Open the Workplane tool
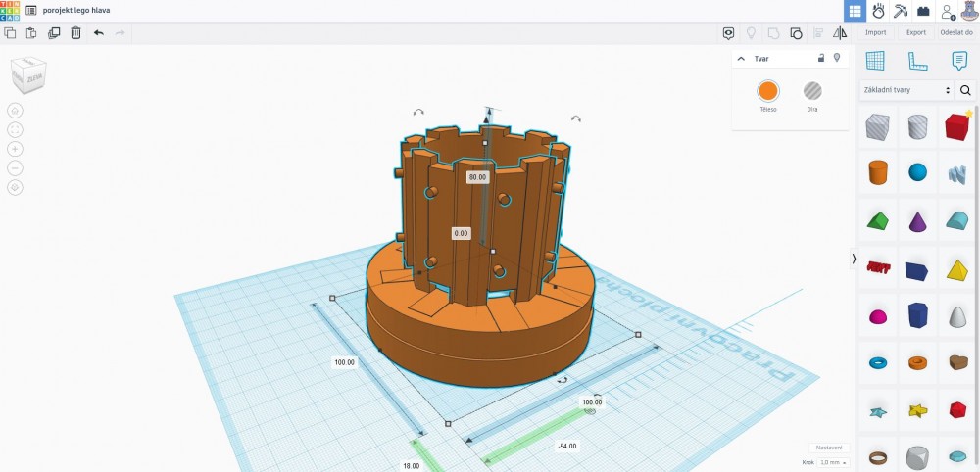980x472 pixels. pos(875,61)
